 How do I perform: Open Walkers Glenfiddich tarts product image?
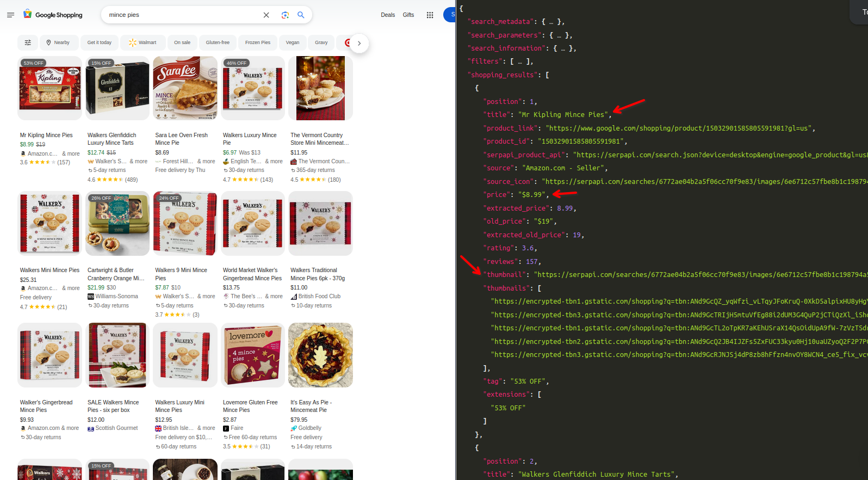[117, 88]
